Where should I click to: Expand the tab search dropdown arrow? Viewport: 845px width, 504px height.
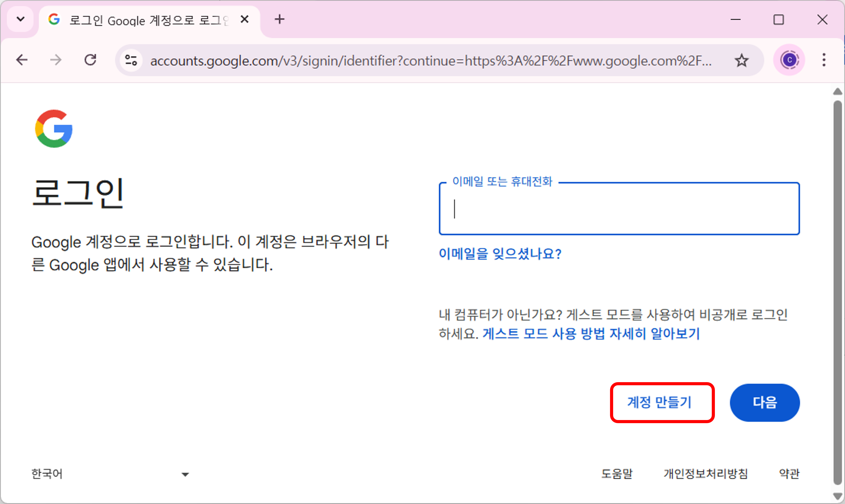[x=20, y=19]
